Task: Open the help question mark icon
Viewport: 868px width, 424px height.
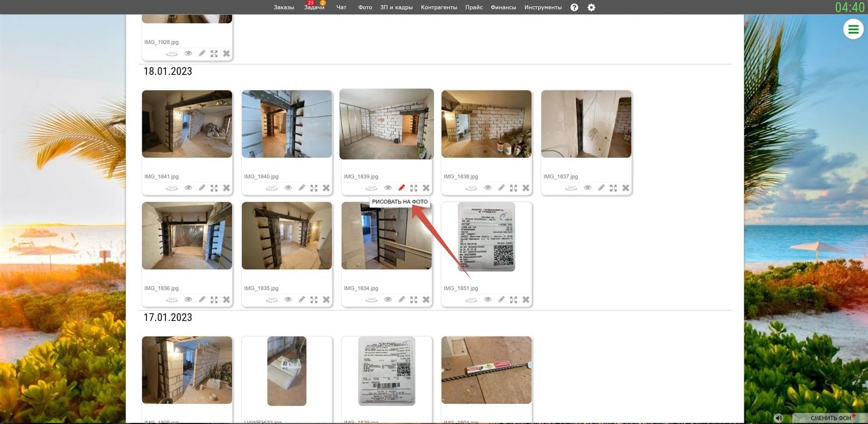Action: click(575, 8)
